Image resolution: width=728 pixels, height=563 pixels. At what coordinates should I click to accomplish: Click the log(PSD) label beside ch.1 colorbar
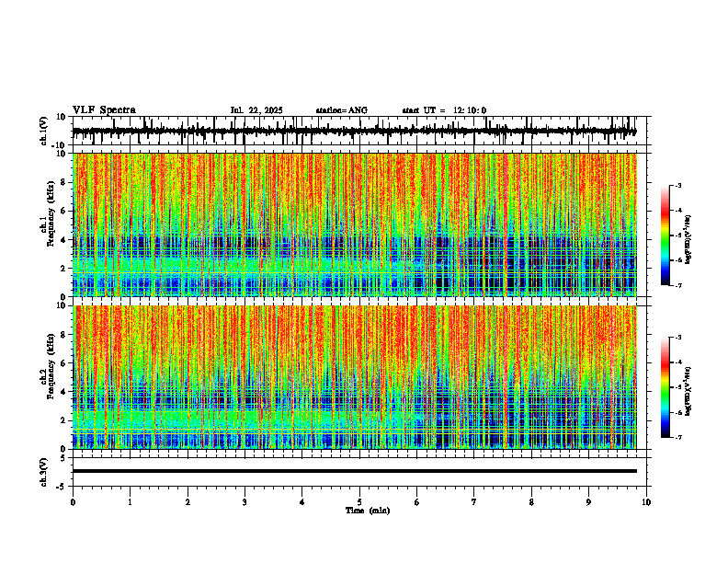pyautogui.click(x=688, y=239)
